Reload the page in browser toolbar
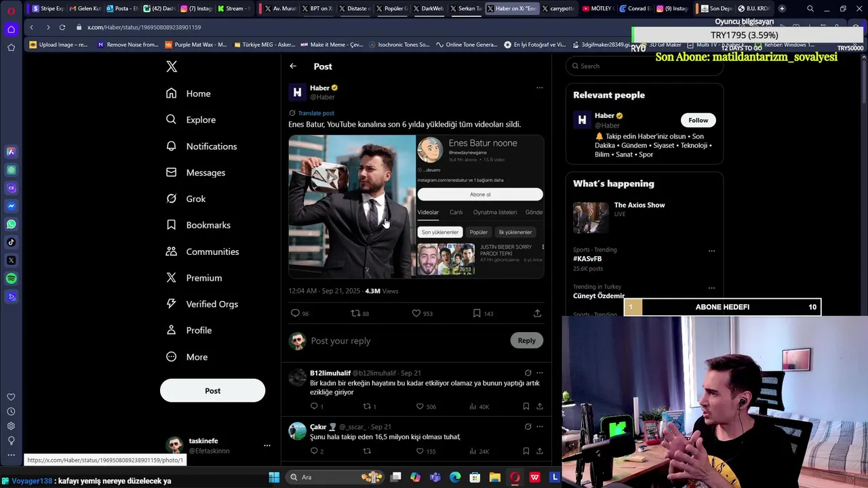868x488 pixels. (62, 27)
